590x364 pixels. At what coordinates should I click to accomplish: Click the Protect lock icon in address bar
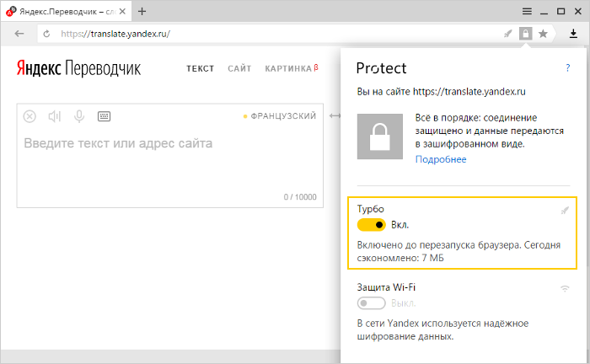[x=526, y=34]
